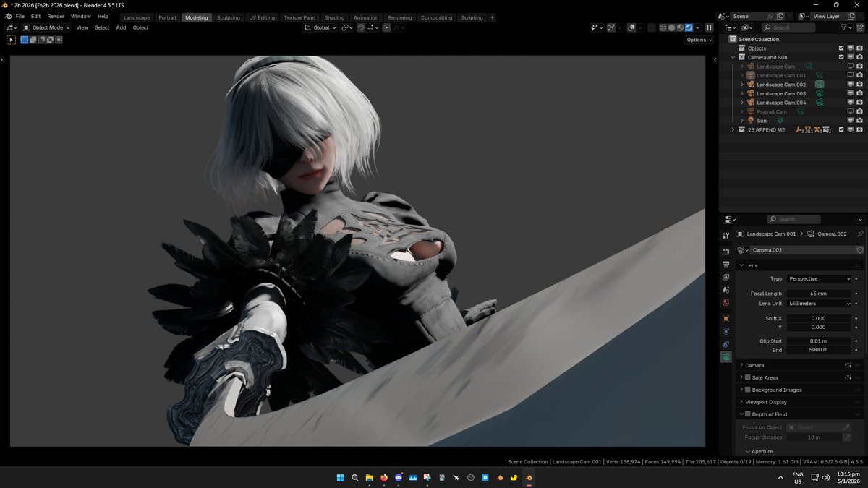Viewport: 868px width, 488px height.
Task: Toggle render visibility of Sun
Action: pos(859,121)
